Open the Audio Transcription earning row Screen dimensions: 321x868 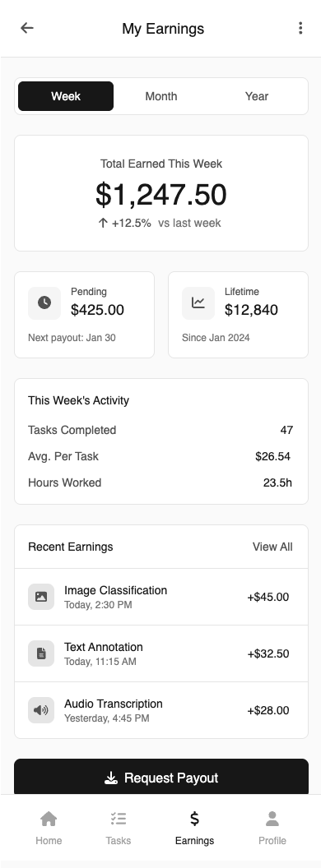(161, 710)
